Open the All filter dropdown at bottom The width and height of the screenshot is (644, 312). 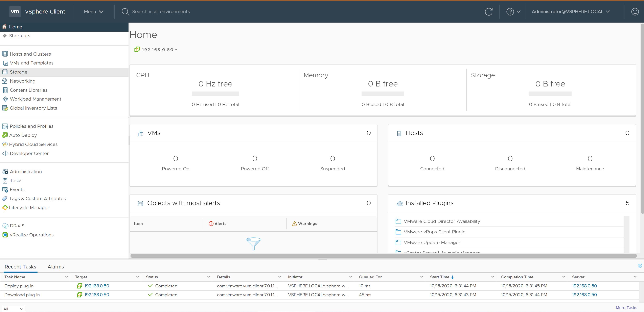pos(13,309)
